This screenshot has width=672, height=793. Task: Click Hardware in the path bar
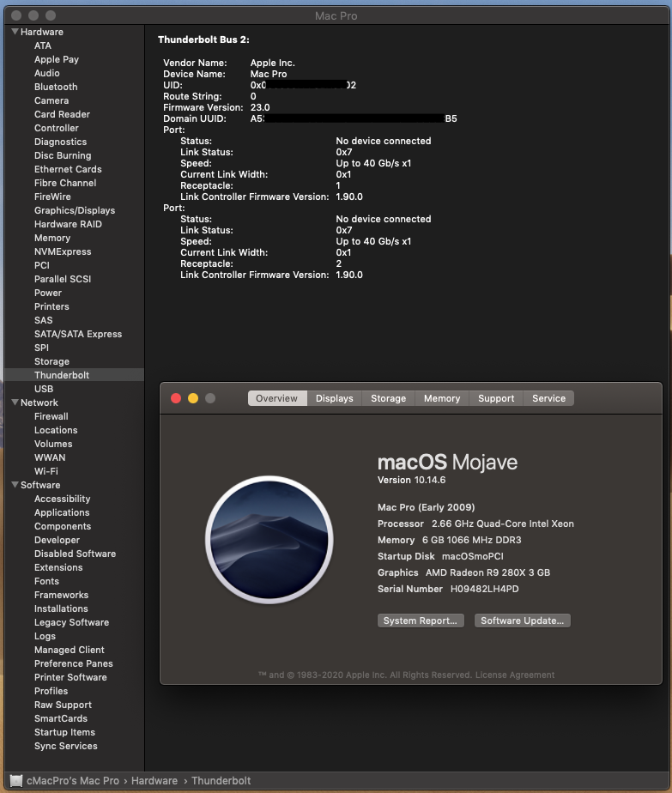pos(154,781)
